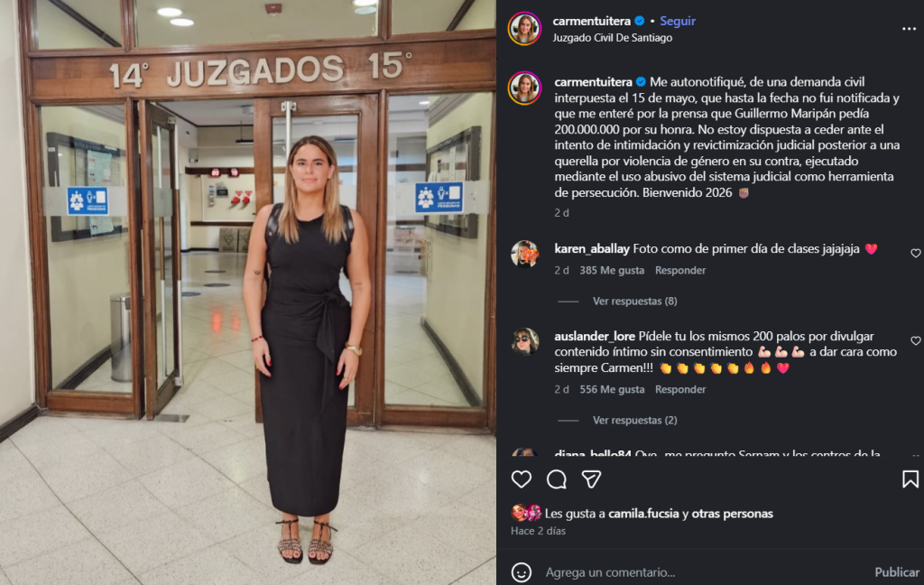Open camila.fucsia profile from likes

[x=643, y=514]
